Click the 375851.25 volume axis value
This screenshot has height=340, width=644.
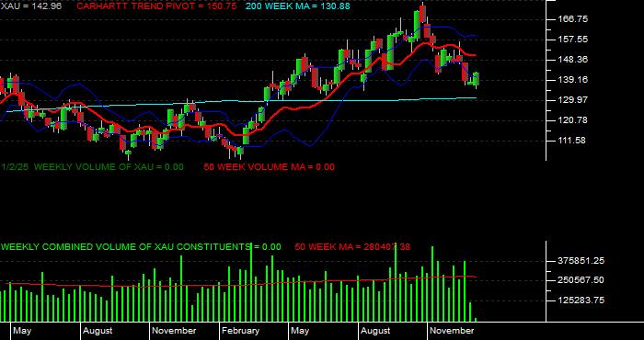coord(581,261)
